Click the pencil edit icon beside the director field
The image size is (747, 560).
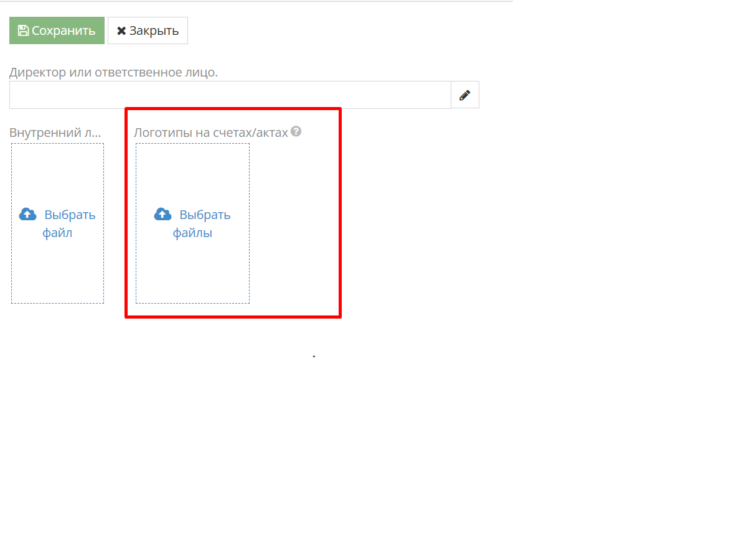tap(464, 94)
